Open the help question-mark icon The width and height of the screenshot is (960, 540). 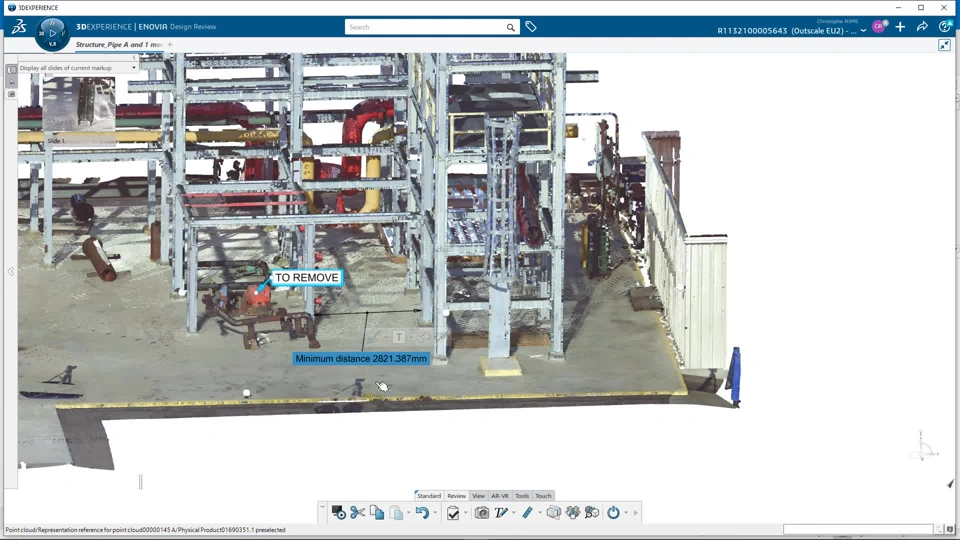(945, 26)
